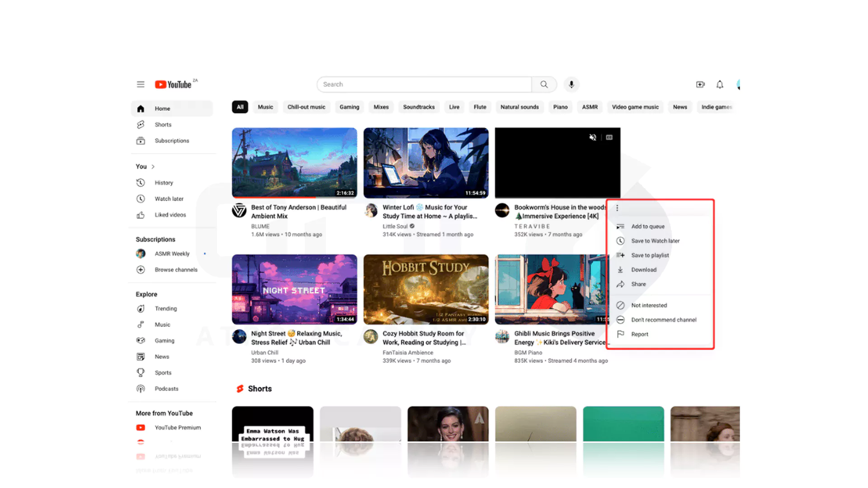Click Browse channels plus icon
Image resolution: width=868 pixels, height=488 pixels.
point(141,270)
